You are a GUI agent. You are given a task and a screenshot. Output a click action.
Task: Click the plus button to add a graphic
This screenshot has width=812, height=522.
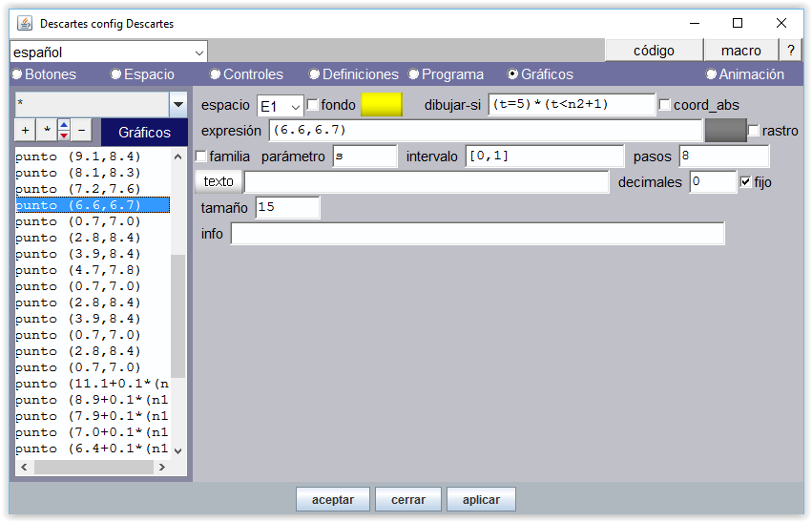click(25, 130)
